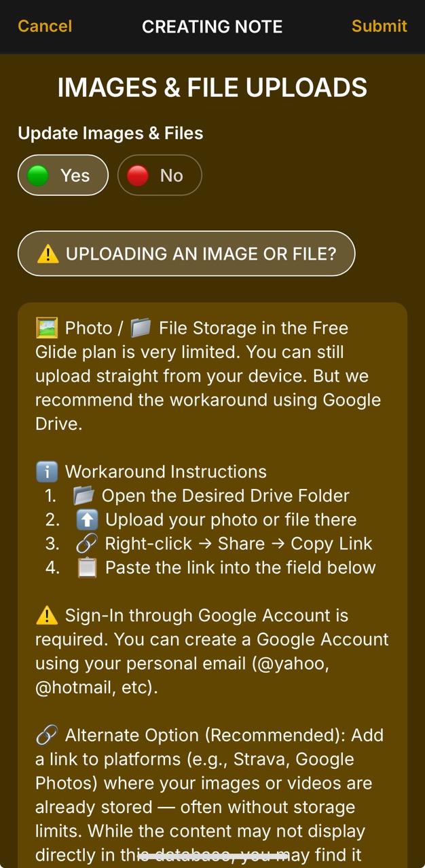This screenshot has height=868, width=425.
Task: Click the warning triangle icon on the upload banner
Action: (x=48, y=254)
